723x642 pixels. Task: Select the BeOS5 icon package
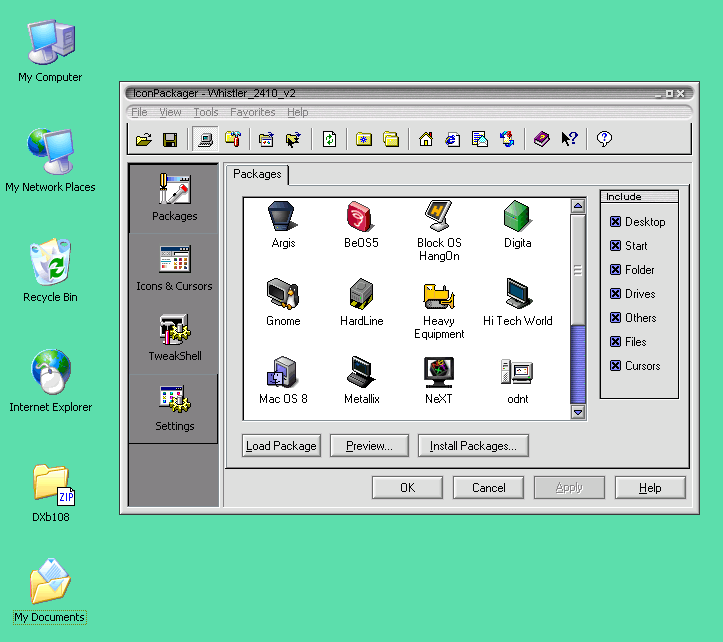click(361, 225)
